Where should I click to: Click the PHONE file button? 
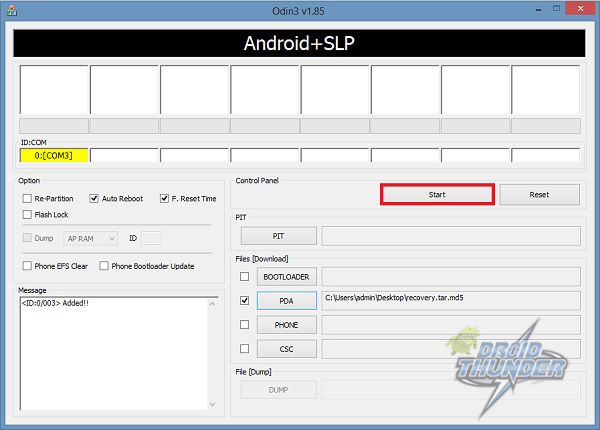[x=286, y=325]
